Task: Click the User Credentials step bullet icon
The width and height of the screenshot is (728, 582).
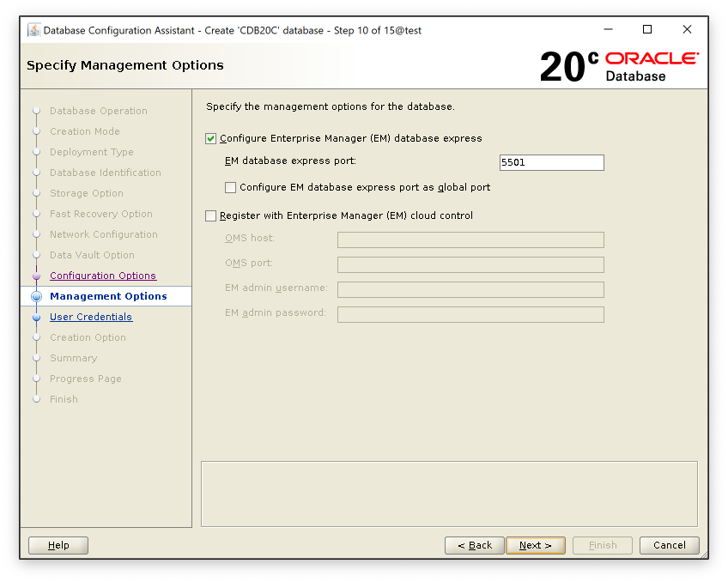Action: pos(36,317)
